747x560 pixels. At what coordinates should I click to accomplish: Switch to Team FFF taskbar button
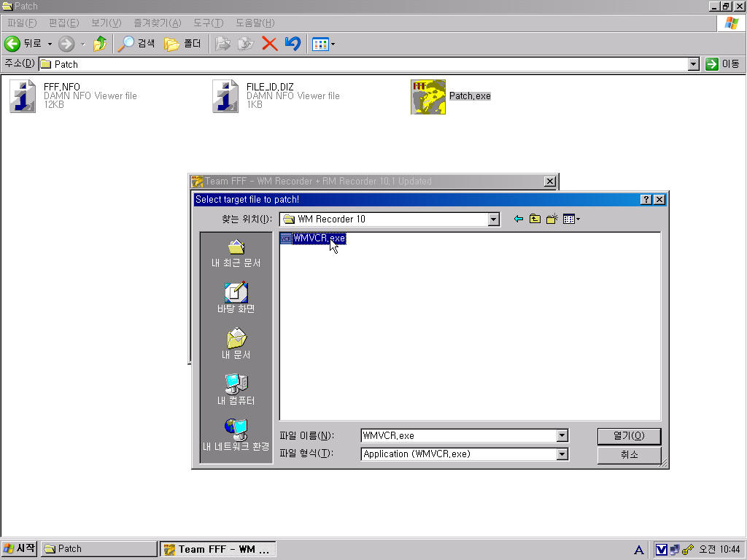pyautogui.click(x=217, y=549)
